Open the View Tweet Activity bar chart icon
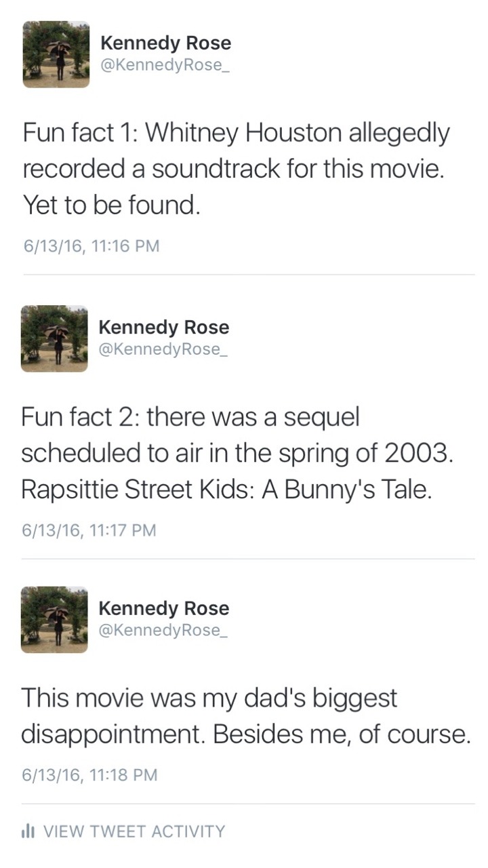The height and width of the screenshot is (868, 488). 29,831
